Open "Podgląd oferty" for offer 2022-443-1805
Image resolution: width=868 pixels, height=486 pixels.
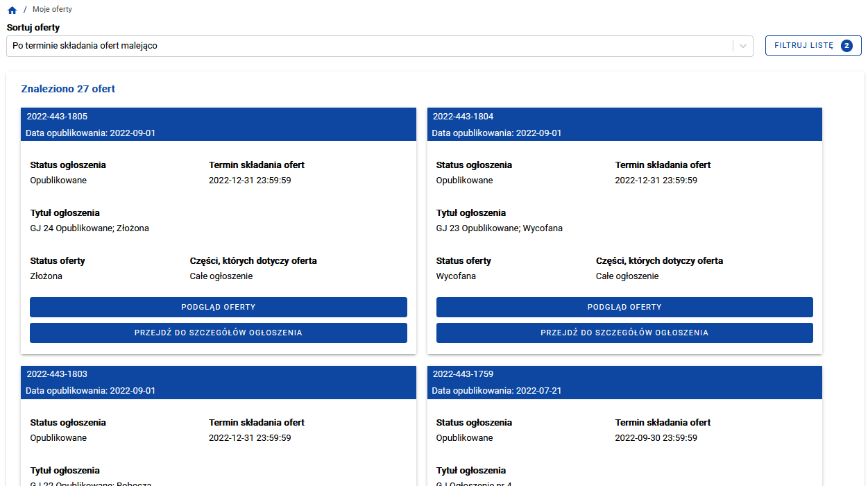coord(218,307)
